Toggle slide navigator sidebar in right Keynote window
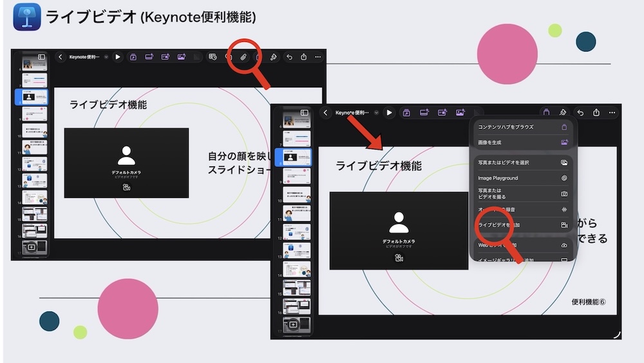Image resolution: width=644 pixels, height=363 pixels. [x=305, y=112]
